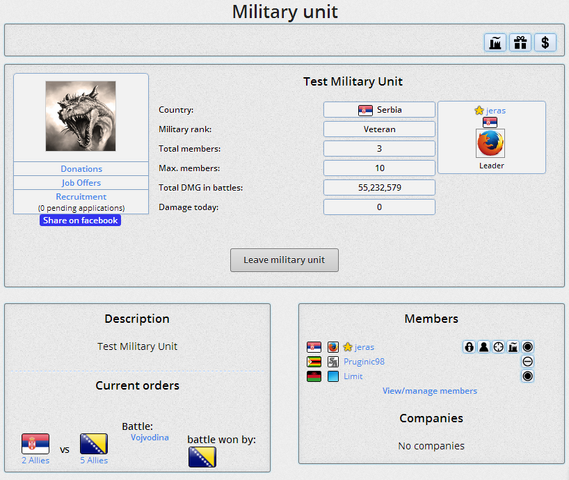Open leader jeras Firefox avatar
569x480 pixels.
tap(490, 143)
